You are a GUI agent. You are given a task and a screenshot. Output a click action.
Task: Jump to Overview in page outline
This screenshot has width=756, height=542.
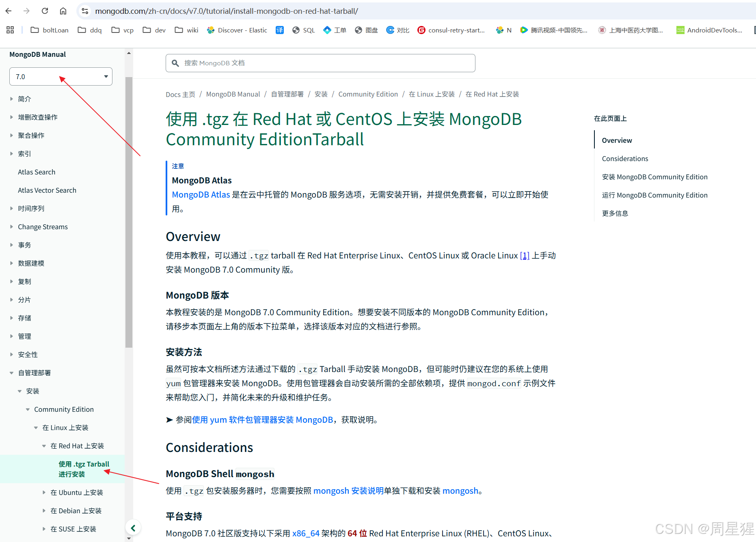[617, 140]
